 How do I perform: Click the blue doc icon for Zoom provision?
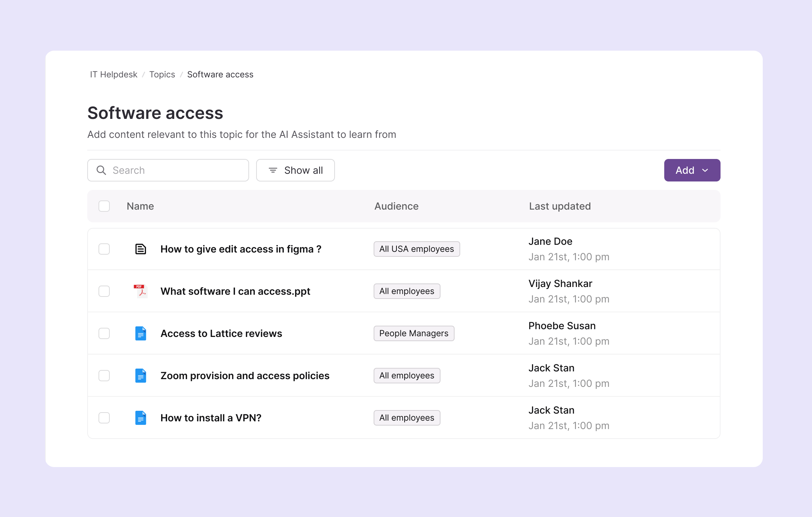pos(141,376)
